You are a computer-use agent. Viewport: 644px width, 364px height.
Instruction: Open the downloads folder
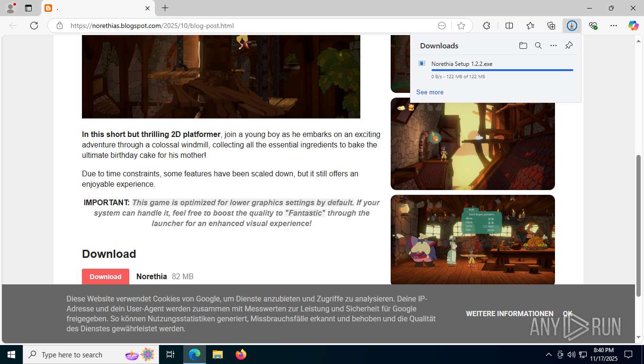pos(523,45)
